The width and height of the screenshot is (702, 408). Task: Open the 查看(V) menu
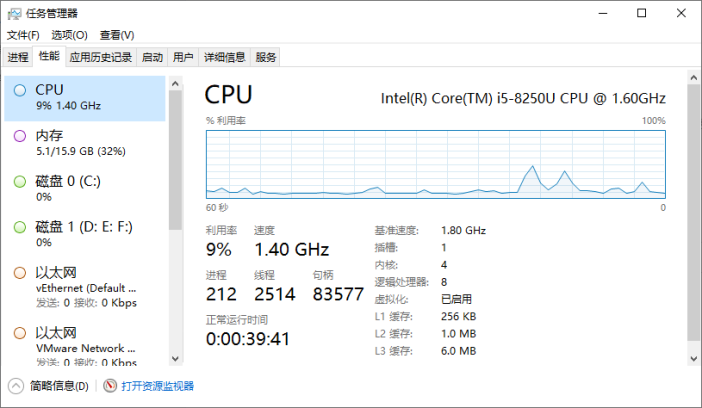pos(117,35)
